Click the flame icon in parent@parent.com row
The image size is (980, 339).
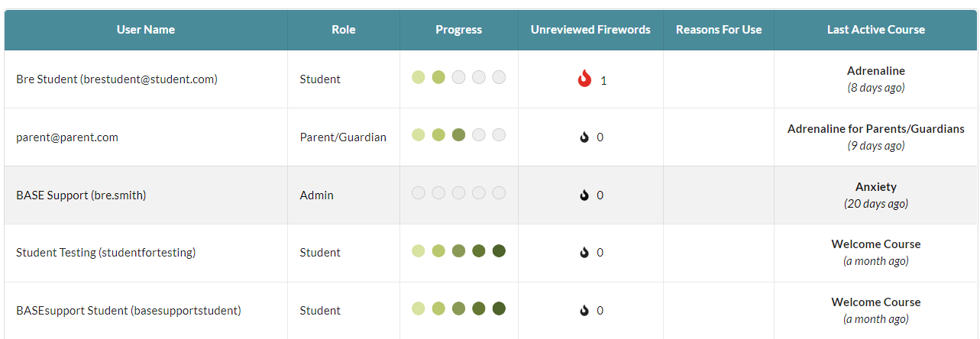[x=584, y=137]
